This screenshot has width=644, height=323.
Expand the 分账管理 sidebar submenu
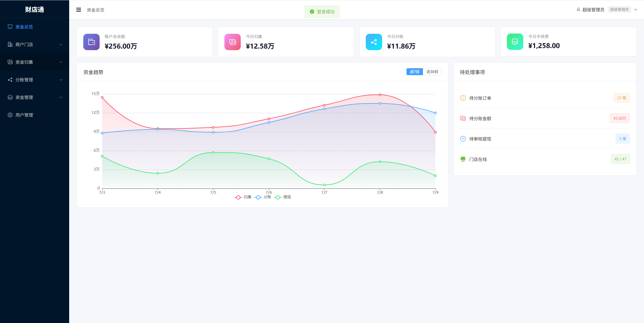(35, 80)
